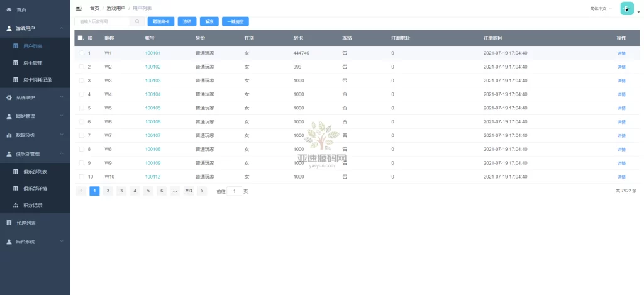The width and height of the screenshot is (644, 295).
Task: Focus the player account search input
Action: pos(103,21)
